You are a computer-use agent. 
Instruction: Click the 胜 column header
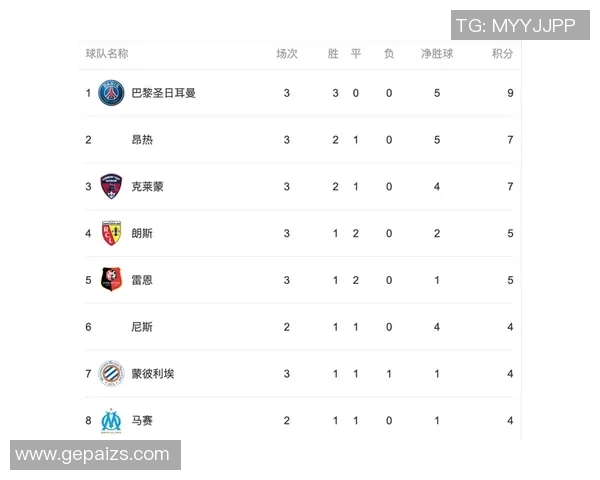(333, 54)
